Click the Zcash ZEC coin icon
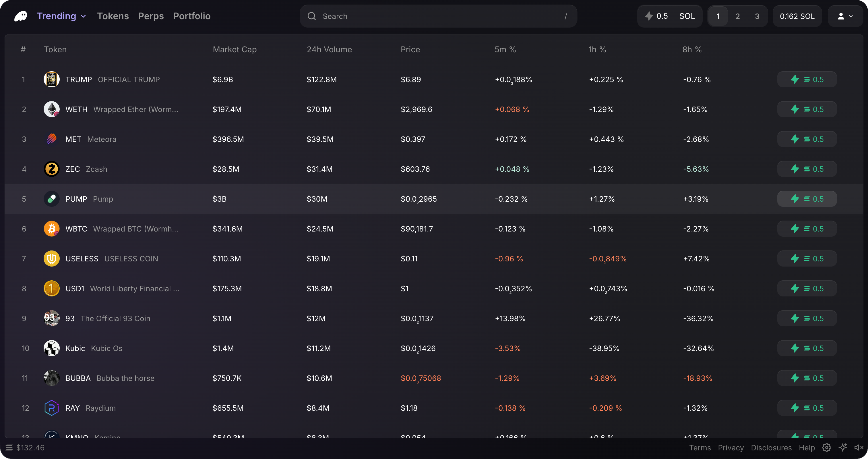This screenshot has height=459, width=868. pyautogui.click(x=52, y=169)
